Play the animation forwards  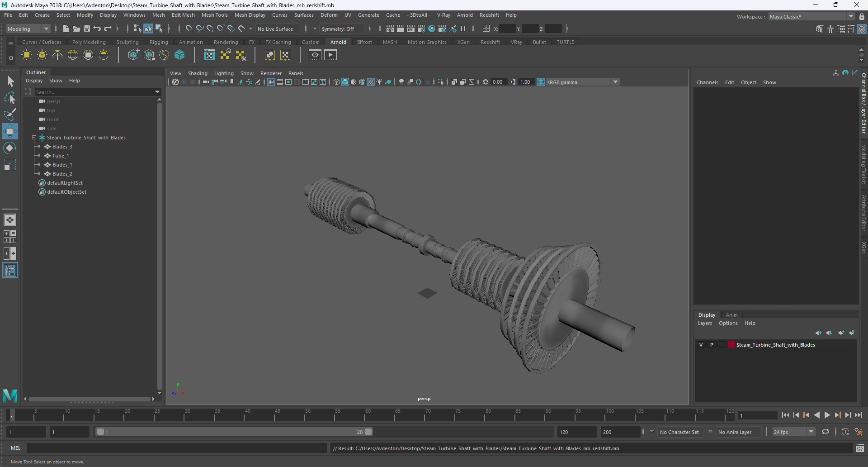click(827, 415)
